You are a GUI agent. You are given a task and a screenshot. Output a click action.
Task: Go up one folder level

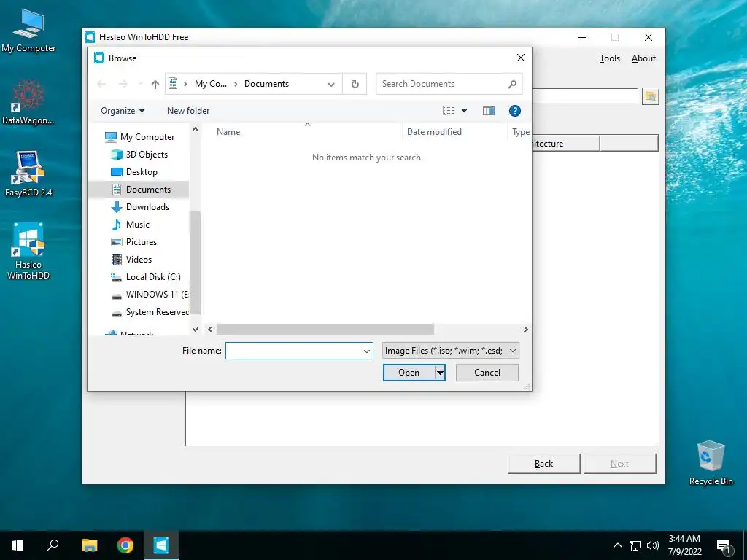pos(155,85)
